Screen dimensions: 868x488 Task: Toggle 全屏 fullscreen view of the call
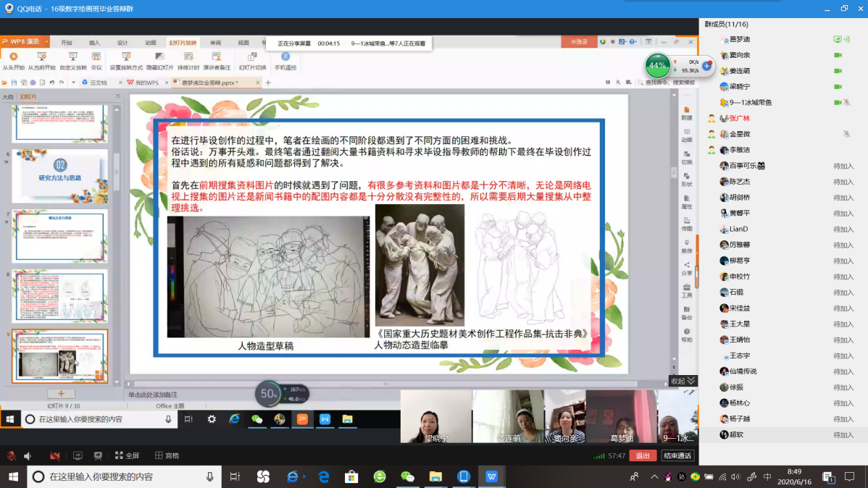pyautogui.click(x=127, y=455)
